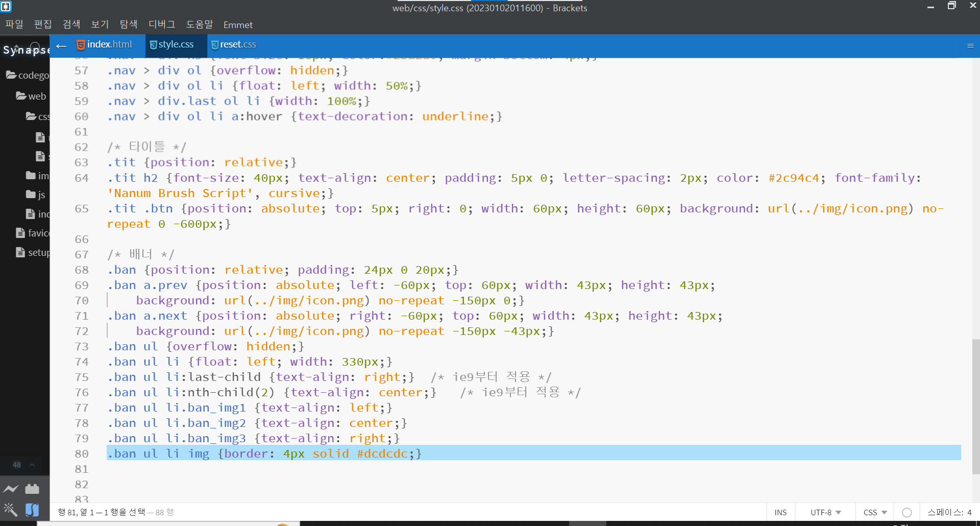Open the UTF-8 encoding dropdown
The width and height of the screenshot is (980, 526).
pos(826,512)
